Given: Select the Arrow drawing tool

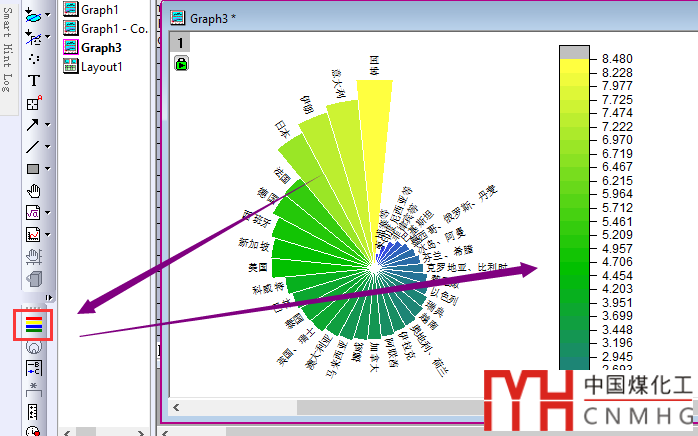Looking at the screenshot, I should 33,125.
